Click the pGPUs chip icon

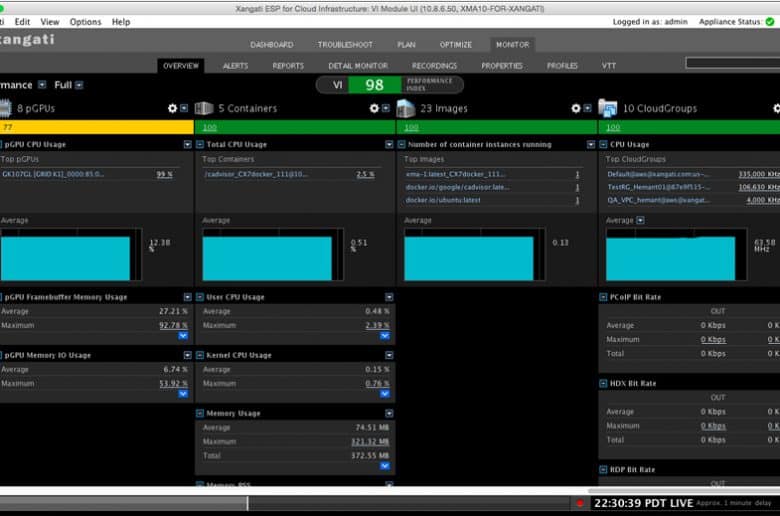coord(5,108)
